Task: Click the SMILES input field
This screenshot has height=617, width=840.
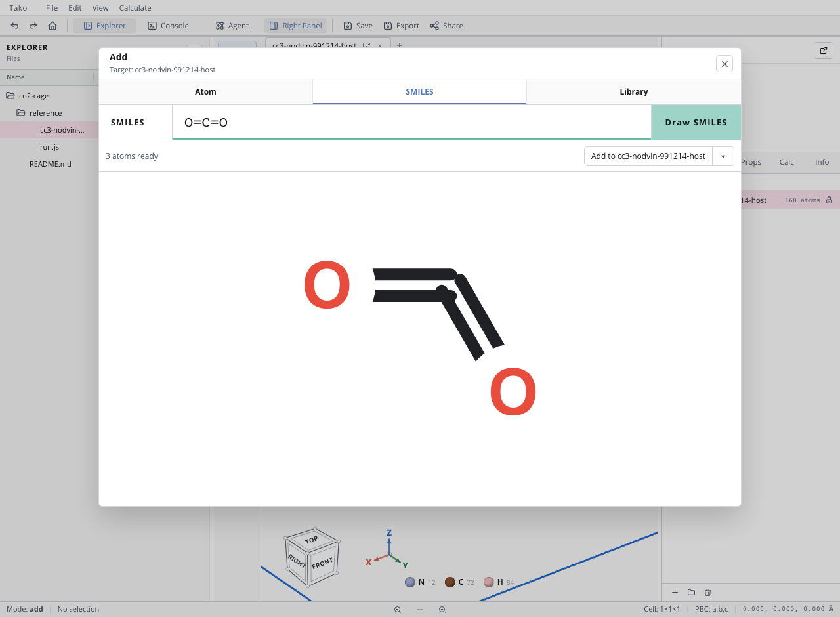Action: (411, 122)
